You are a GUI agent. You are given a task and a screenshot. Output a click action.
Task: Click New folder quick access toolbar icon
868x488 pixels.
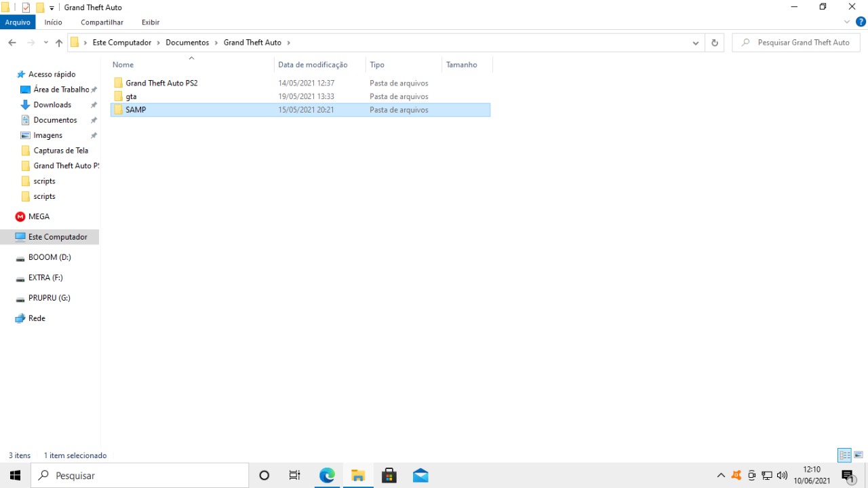[40, 7]
